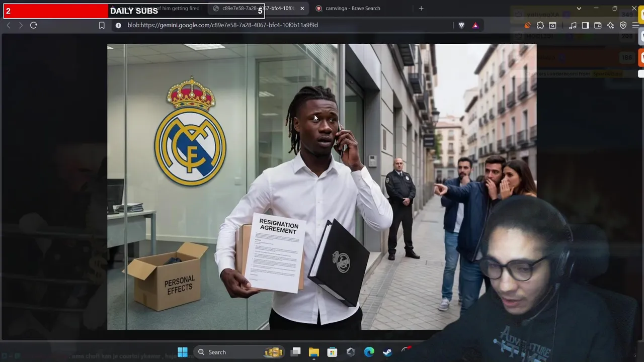This screenshot has width=644, height=362.
Task: Open the gray hexagon app on taskbar
Action: (x=351, y=352)
